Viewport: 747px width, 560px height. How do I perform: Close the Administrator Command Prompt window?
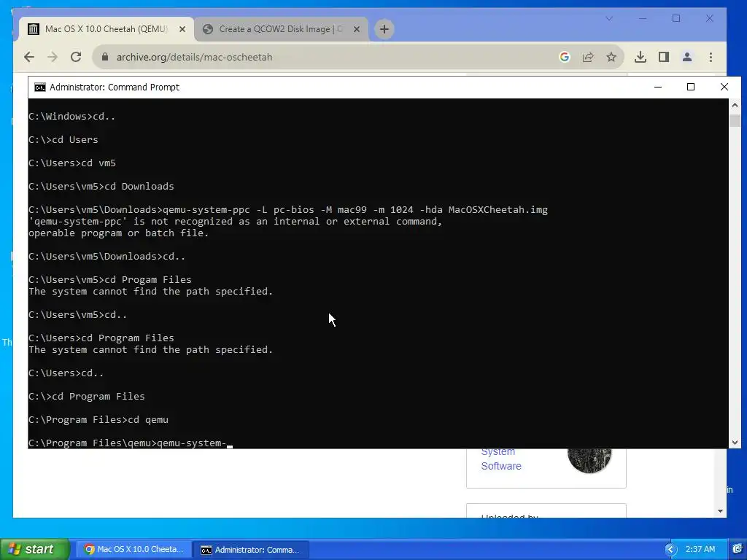tap(724, 87)
